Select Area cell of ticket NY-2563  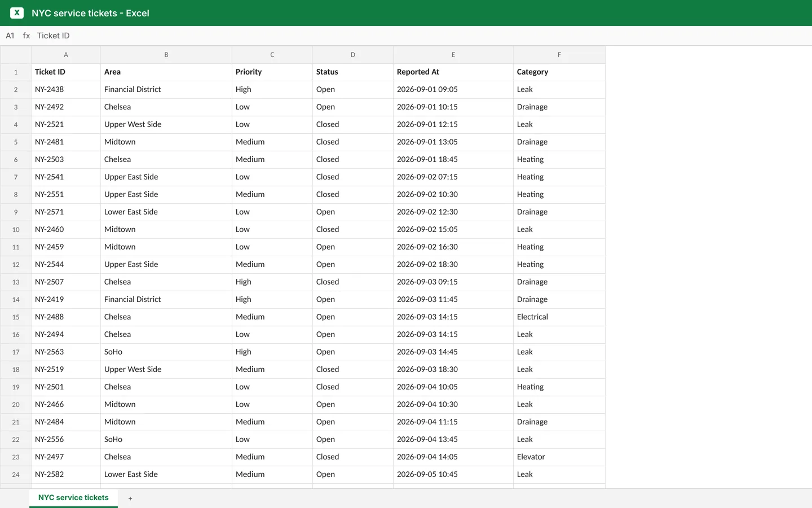[x=166, y=352]
